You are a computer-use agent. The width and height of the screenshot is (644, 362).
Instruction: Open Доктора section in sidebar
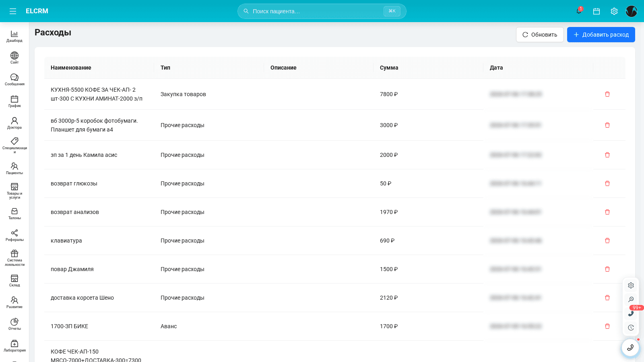pos(14,123)
